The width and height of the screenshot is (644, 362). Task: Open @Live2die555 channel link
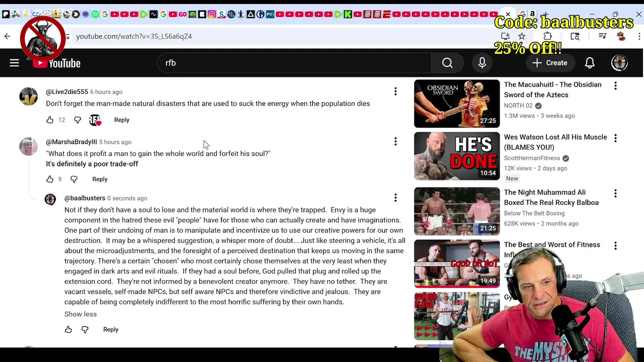(67, 92)
